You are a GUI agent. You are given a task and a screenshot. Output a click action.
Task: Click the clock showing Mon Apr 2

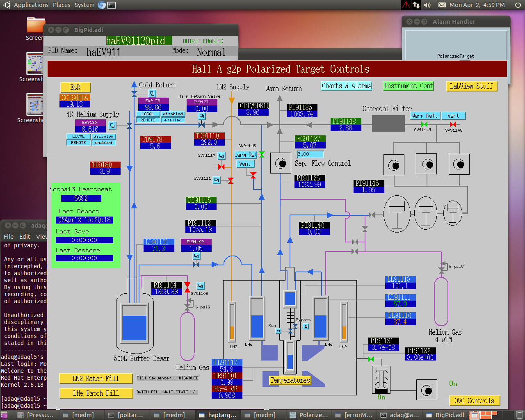click(477, 5)
